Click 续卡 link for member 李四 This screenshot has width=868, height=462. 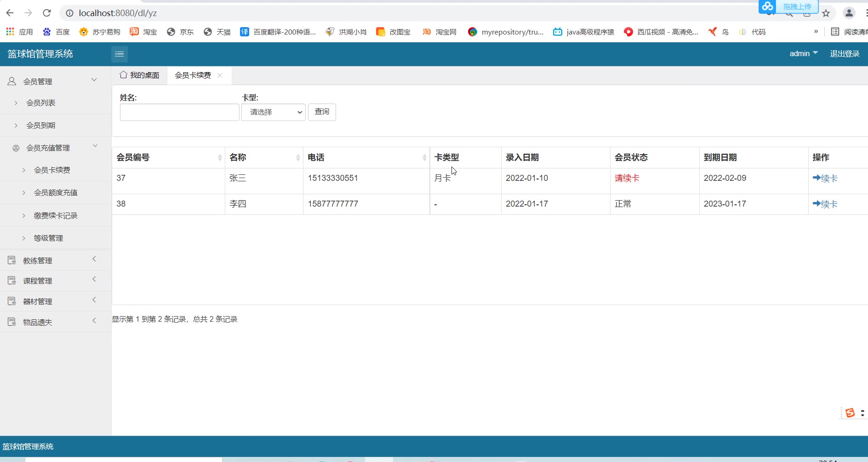825,204
